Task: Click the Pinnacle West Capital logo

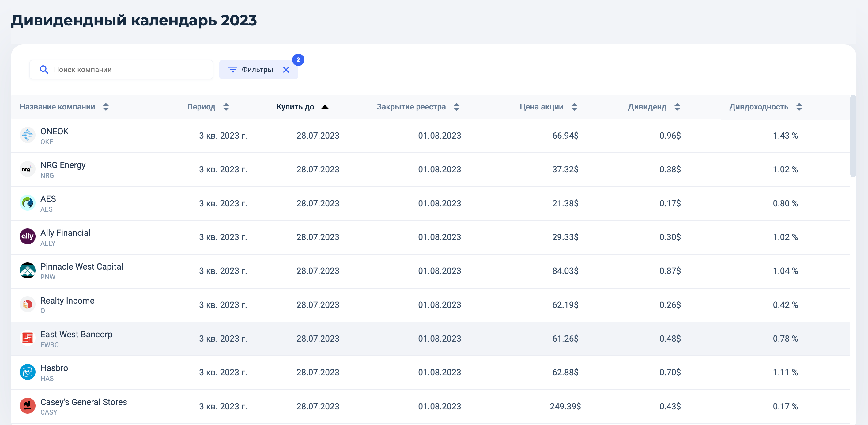Action: pos(27,270)
